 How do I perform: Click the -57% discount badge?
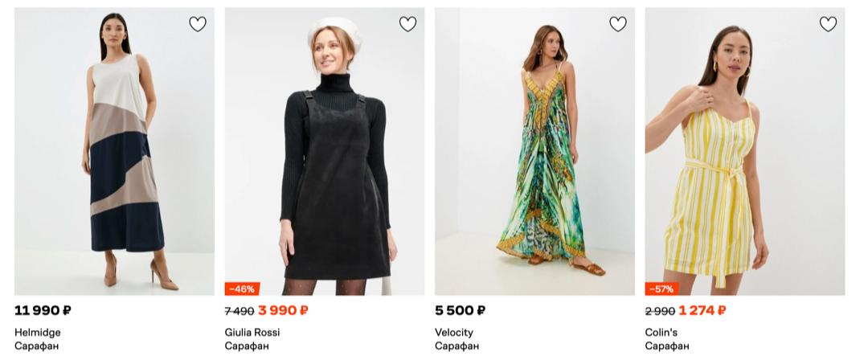click(661, 288)
